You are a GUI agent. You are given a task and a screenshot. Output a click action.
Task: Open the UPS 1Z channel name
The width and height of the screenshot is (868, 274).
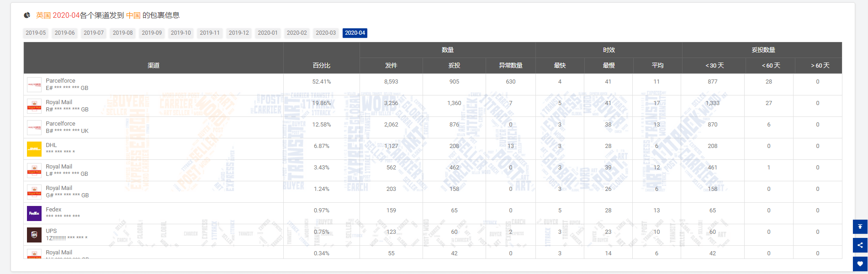[51, 231]
